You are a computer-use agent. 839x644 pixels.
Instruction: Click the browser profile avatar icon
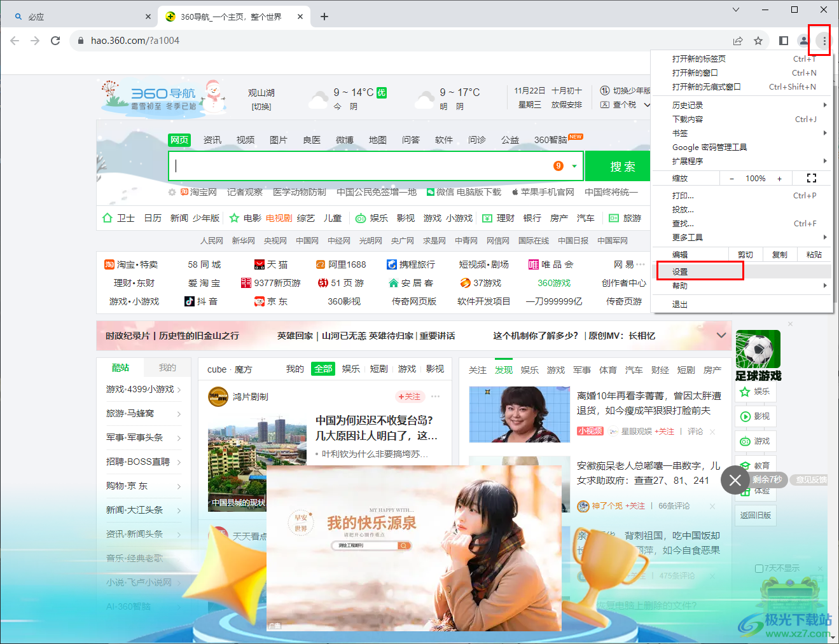(804, 41)
